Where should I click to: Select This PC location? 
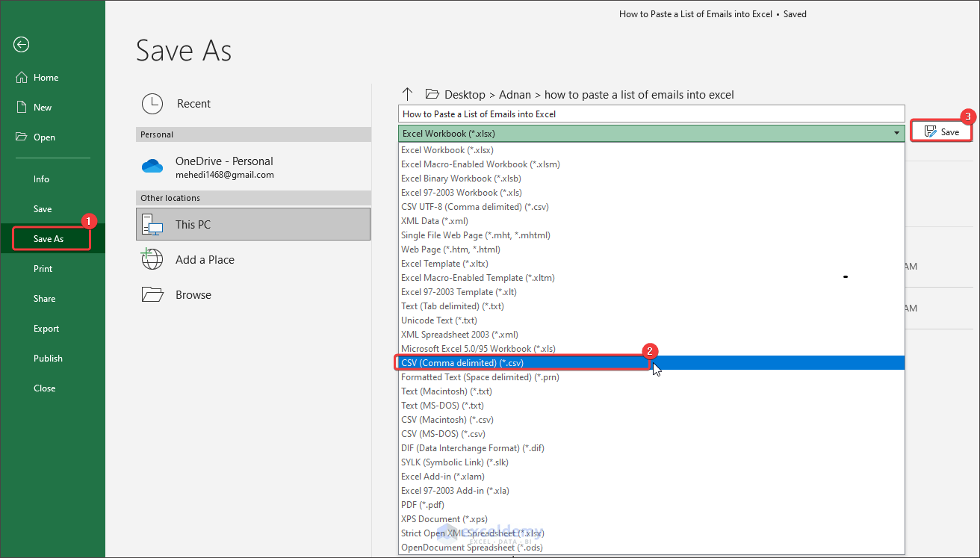253,224
